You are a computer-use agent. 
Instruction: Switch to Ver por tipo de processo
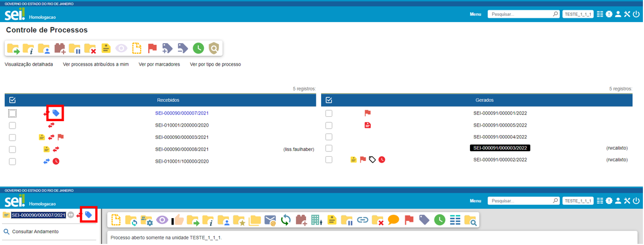click(215, 65)
